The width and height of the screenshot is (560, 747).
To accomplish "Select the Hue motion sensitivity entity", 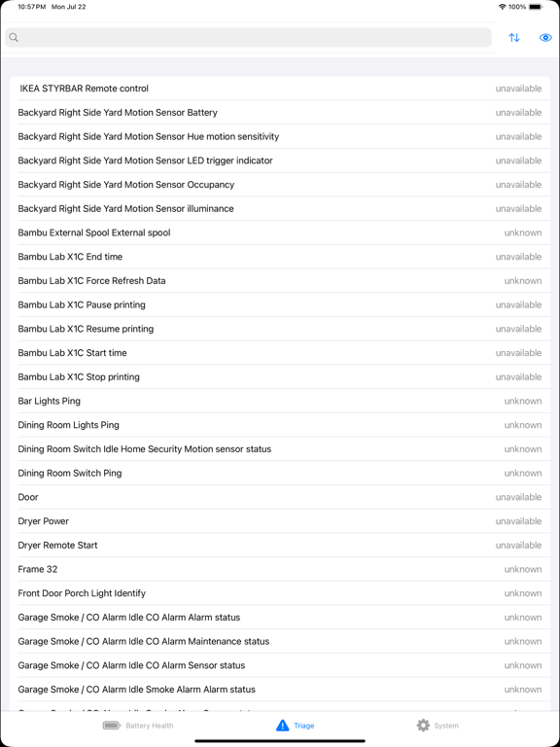I will [x=280, y=137].
